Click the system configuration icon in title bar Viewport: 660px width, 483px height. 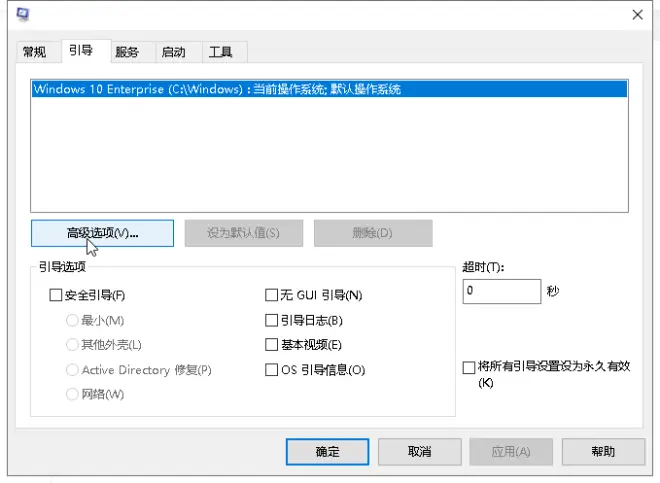[x=23, y=14]
